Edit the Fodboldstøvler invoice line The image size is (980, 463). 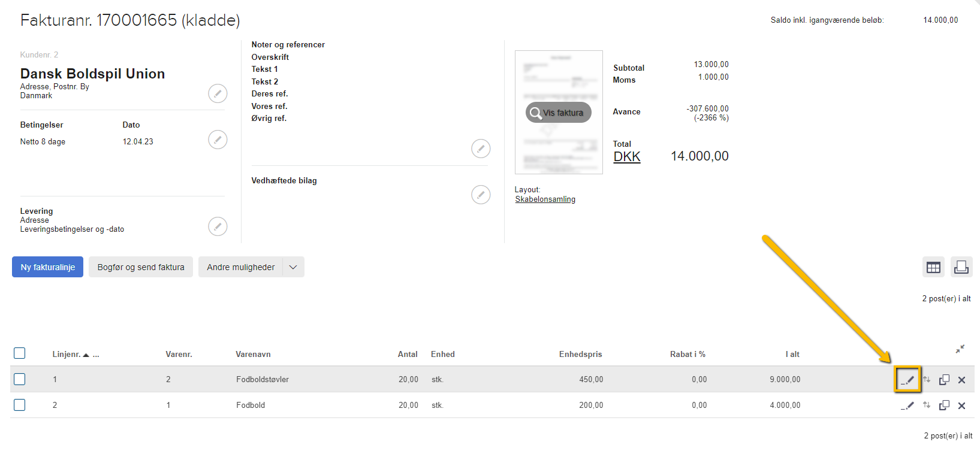tap(907, 380)
